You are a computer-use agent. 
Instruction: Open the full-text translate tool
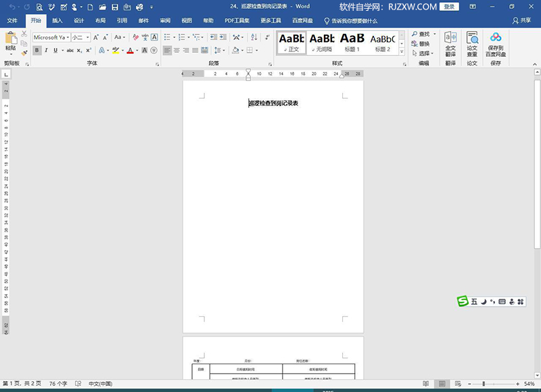[x=450, y=45]
